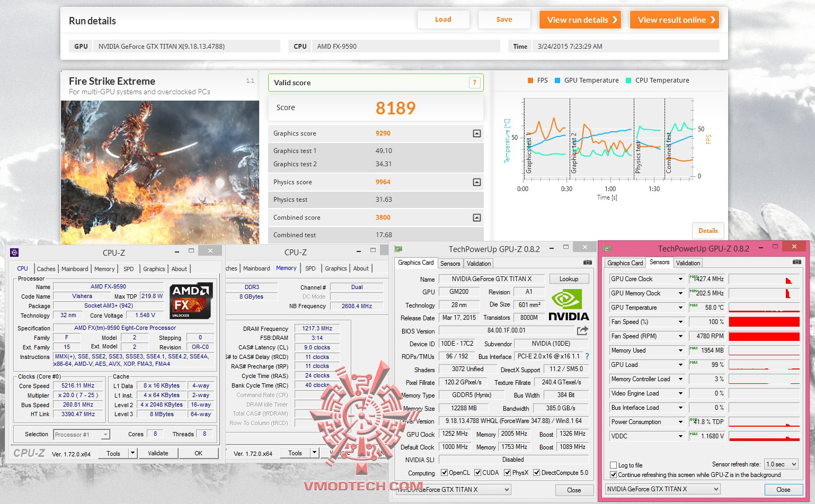Toggle the OpenCL checkbox

pyautogui.click(x=443, y=473)
